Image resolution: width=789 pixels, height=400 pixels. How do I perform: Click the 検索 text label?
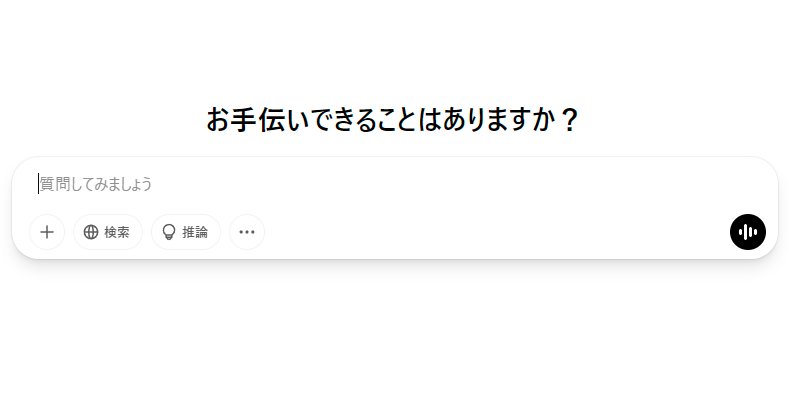click(x=117, y=232)
